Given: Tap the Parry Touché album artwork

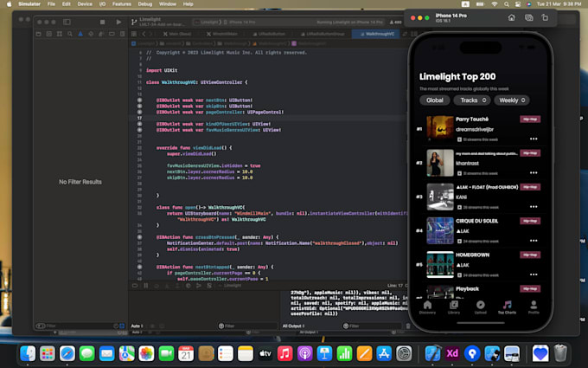Looking at the screenshot, I should 440,129.
